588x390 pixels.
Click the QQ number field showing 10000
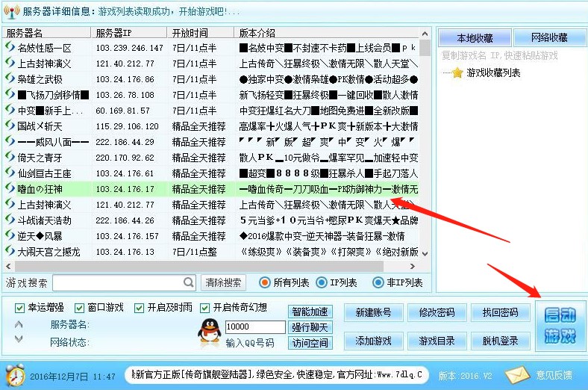coord(255,326)
